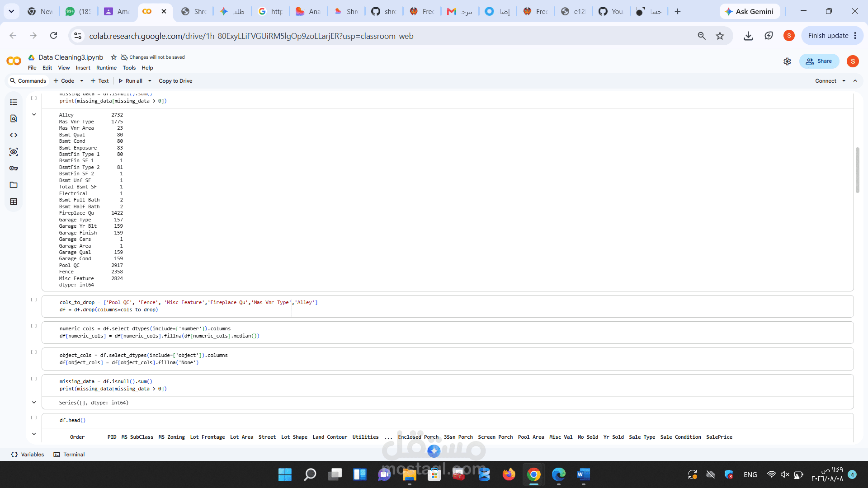The width and height of the screenshot is (868, 488).
Task: Open the Chrome profile avatar
Action: pos(789,36)
